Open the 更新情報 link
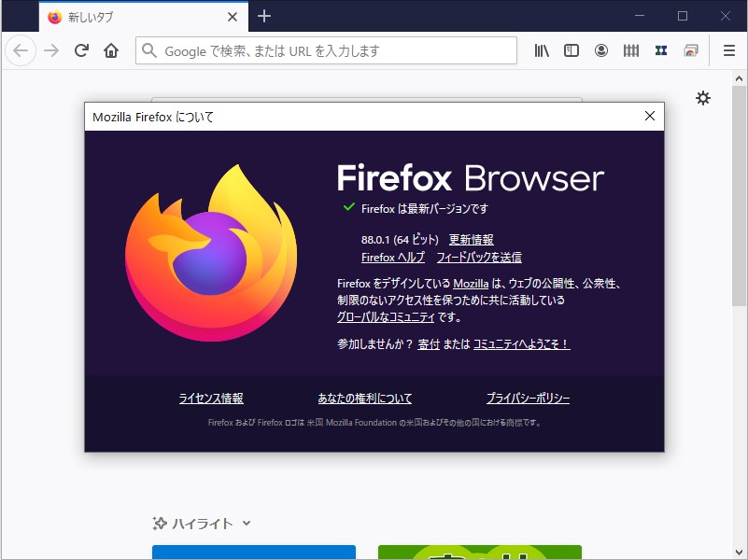The image size is (748, 560). pyautogui.click(x=472, y=239)
